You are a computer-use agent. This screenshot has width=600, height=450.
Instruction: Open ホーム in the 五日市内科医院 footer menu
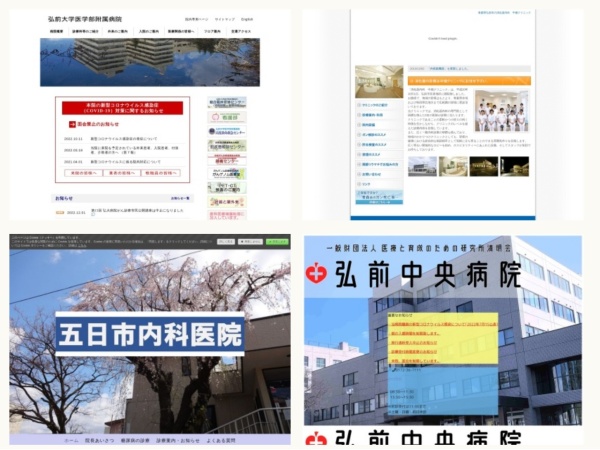point(71,440)
